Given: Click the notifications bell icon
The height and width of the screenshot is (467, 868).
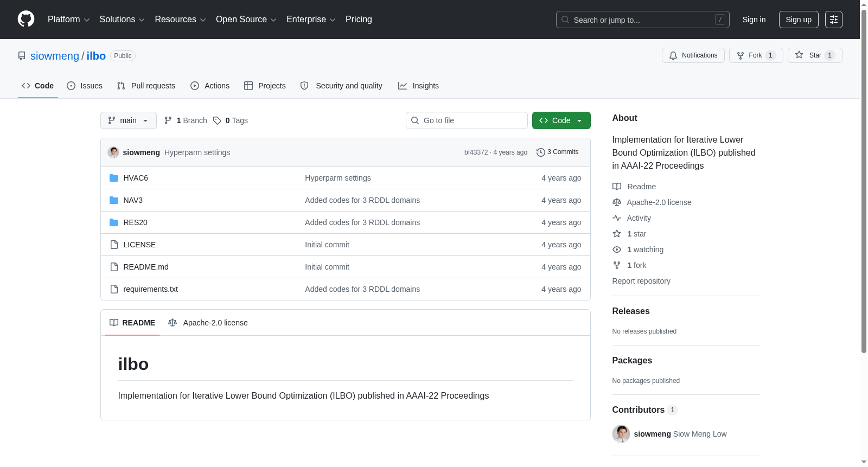Looking at the screenshot, I should [x=673, y=55].
